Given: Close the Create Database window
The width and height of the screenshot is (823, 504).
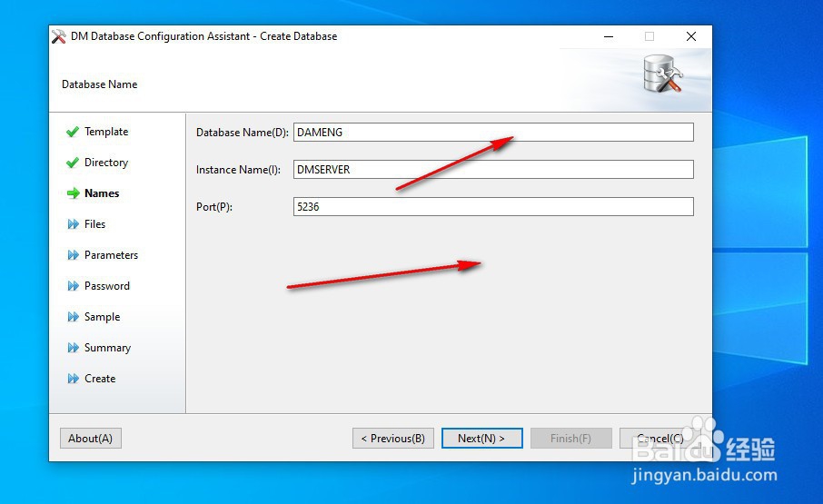Looking at the screenshot, I should tap(691, 36).
